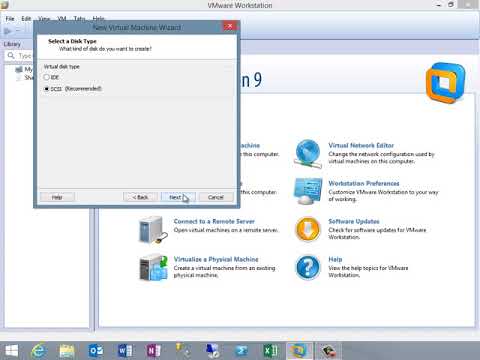This screenshot has height=360, width=480.
Task: Cancel the New Virtual Machine Wizard
Action: [x=216, y=197]
